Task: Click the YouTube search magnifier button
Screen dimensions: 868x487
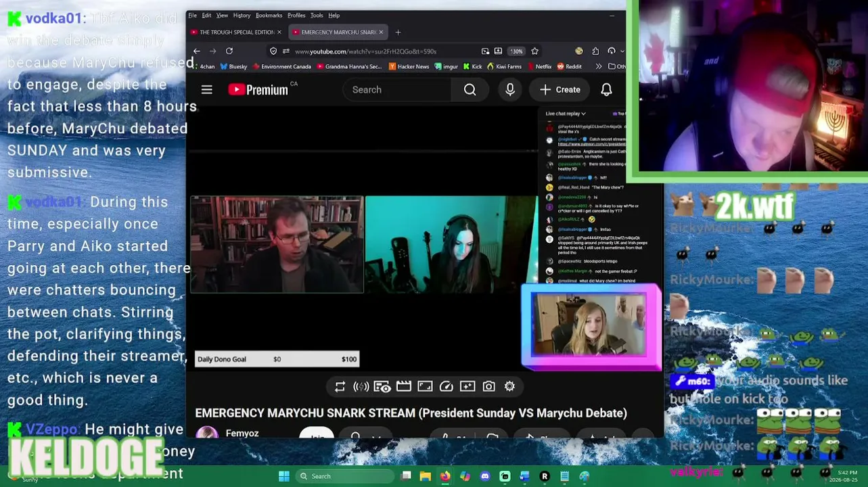Action: [470, 90]
